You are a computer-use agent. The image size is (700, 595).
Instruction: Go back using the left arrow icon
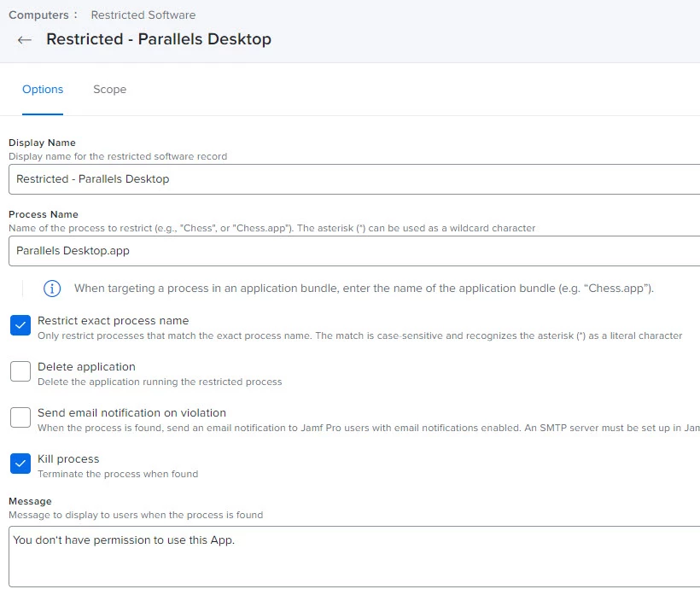(25, 40)
